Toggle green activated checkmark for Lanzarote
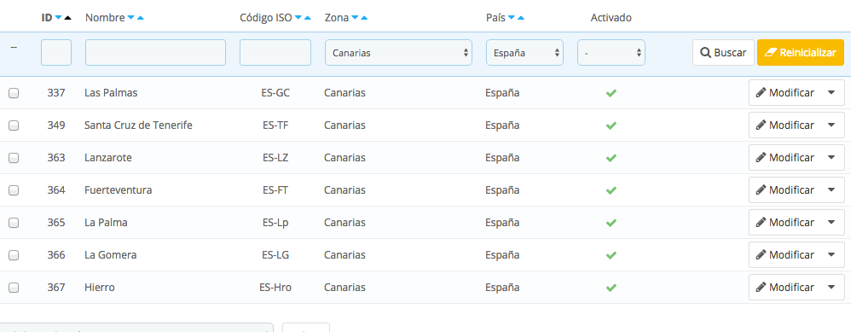The width and height of the screenshot is (868, 332). [x=611, y=158]
